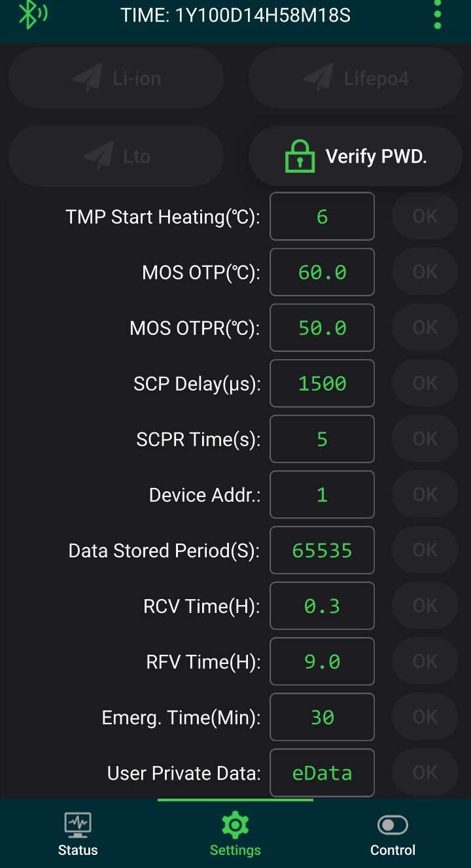Tap the Settings gear icon
The width and height of the screenshot is (471, 868).
235,825
